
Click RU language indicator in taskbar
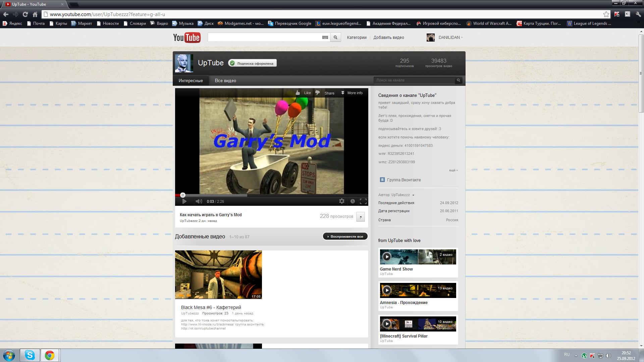[x=567, y=355]
